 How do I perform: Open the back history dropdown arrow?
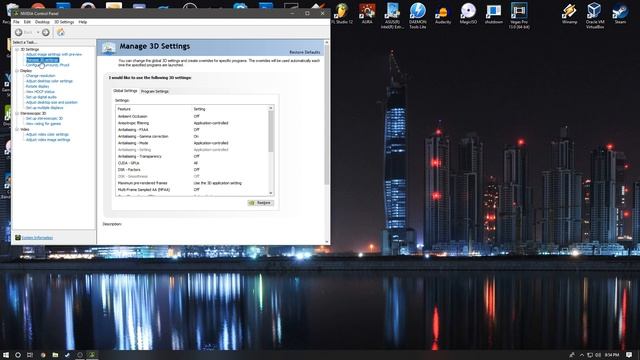[x=38, y=32]
